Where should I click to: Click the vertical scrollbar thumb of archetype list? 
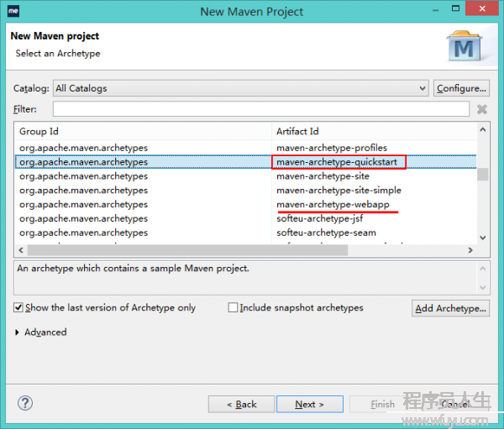pyautogui.click(x=482, y=175)
